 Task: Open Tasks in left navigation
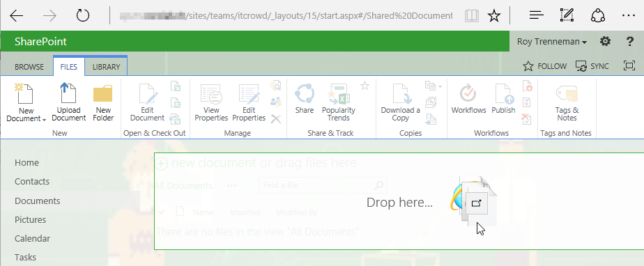coord(26,258)
